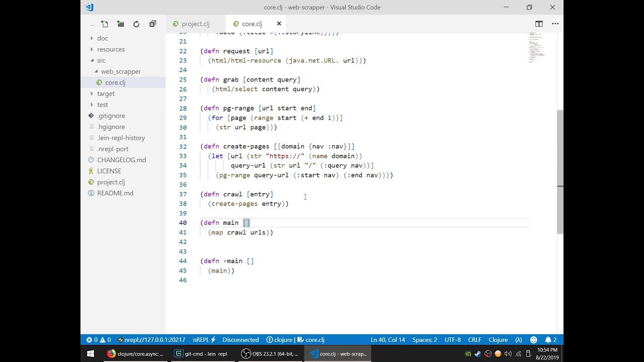Click line number 44 in gutter
644x362 pixels.
(183, 261)
